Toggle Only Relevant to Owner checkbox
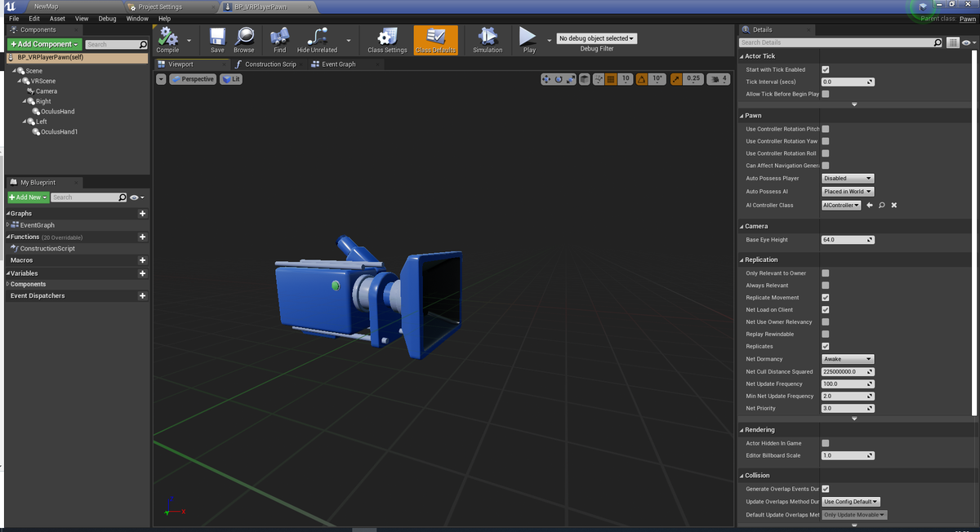The height and width of the screenshot is (532, 980). point(826,273)
